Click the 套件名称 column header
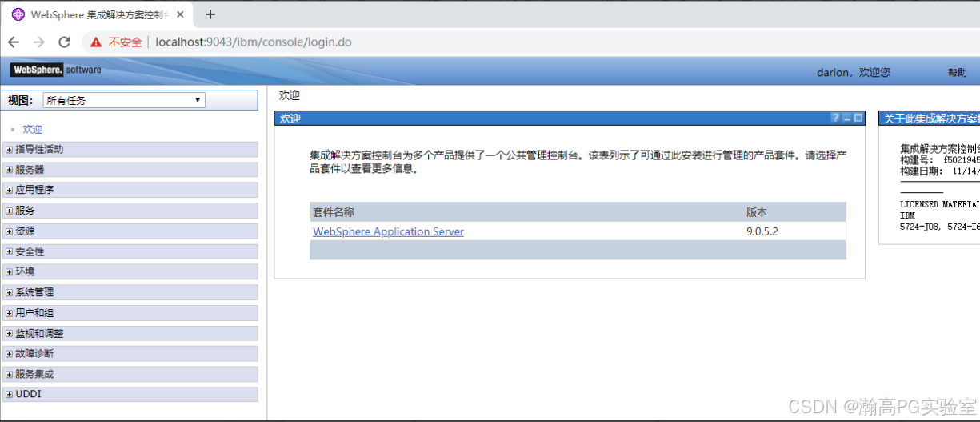The height and width of the screenshot is (422, 980). (x=334, y=212)
